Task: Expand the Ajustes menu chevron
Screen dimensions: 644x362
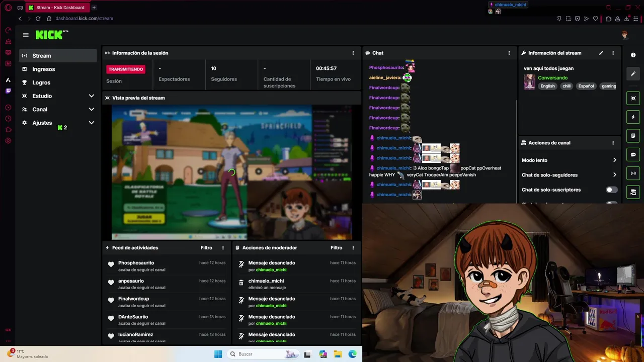Action: [x=92, y=123]
